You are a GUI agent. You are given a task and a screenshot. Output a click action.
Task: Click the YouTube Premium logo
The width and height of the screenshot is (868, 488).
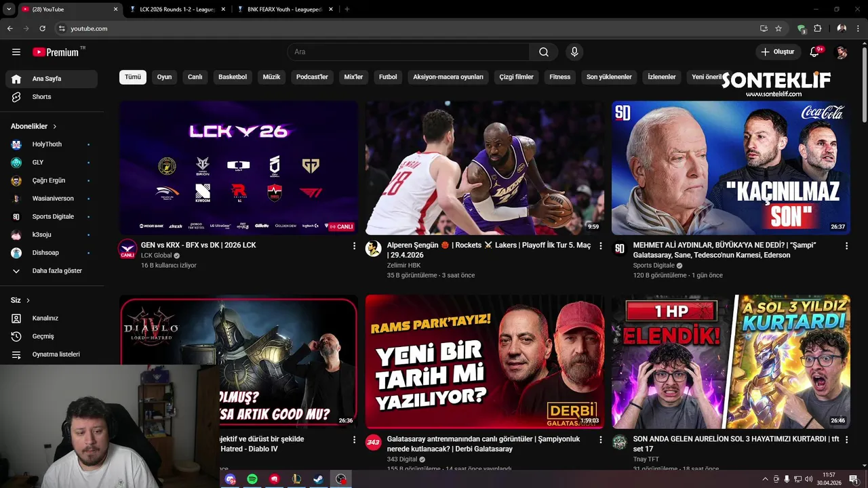[56, 52]
